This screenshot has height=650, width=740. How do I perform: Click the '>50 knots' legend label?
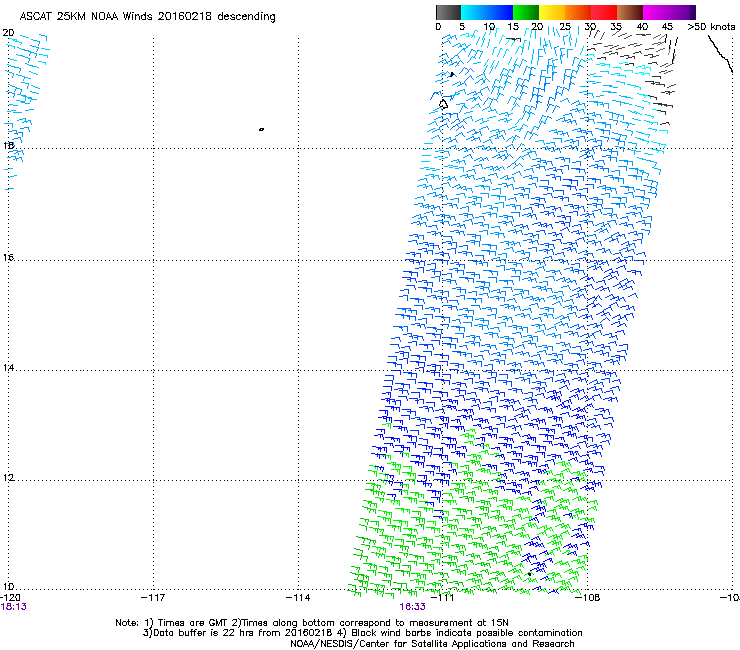click(712, 27)
